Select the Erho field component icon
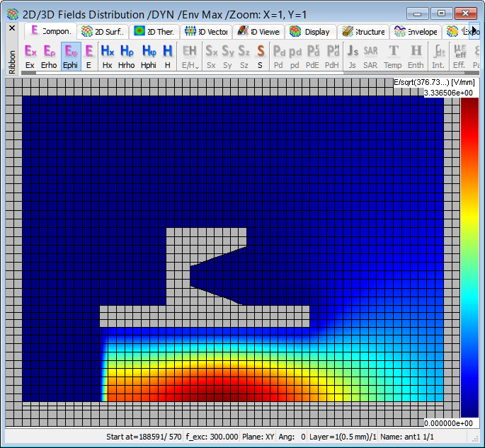485x448 pixels. 49,52
